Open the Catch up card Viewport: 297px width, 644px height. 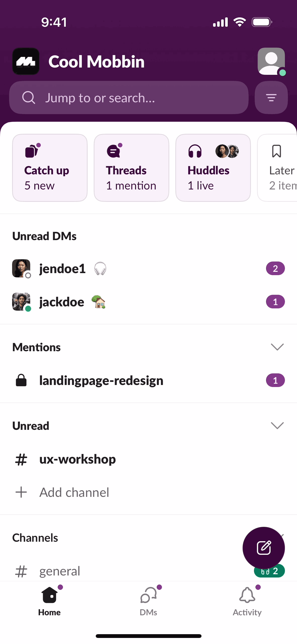[50, 168]
